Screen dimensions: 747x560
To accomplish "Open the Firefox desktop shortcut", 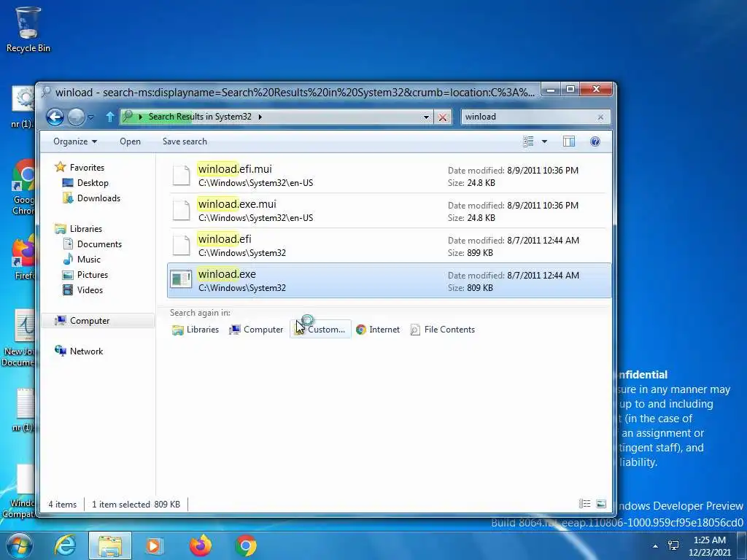I will pyautogui.click(x=22, y=257).
